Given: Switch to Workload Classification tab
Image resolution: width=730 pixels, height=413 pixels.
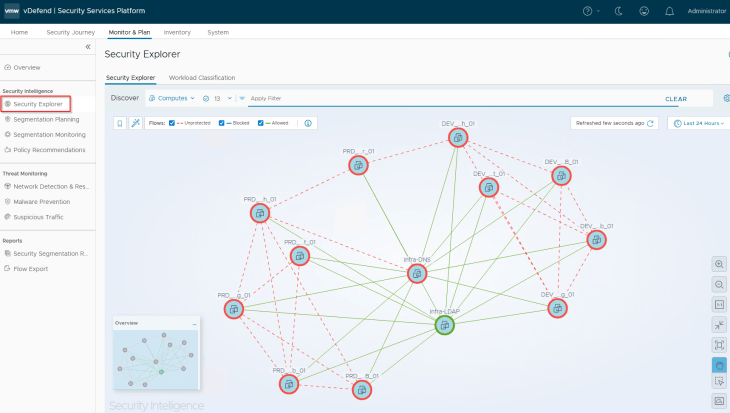Looking at the screenshot, I should 202,77.
